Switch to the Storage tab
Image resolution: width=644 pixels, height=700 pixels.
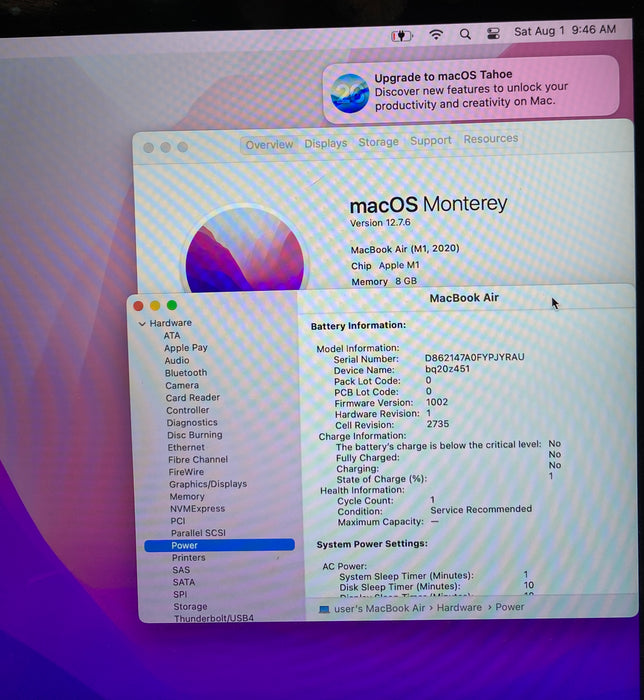click(378, 142)
